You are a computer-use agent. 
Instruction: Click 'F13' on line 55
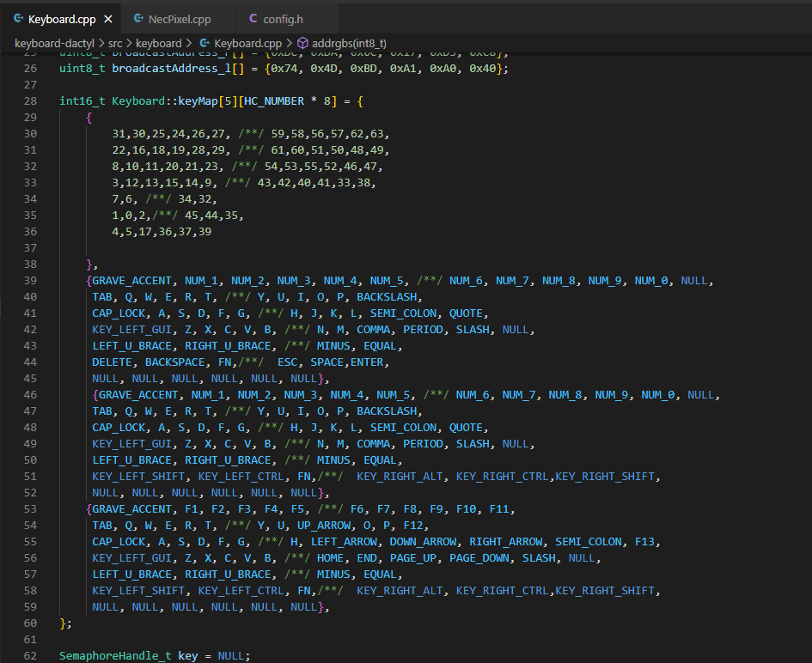[x=644, y=541]
